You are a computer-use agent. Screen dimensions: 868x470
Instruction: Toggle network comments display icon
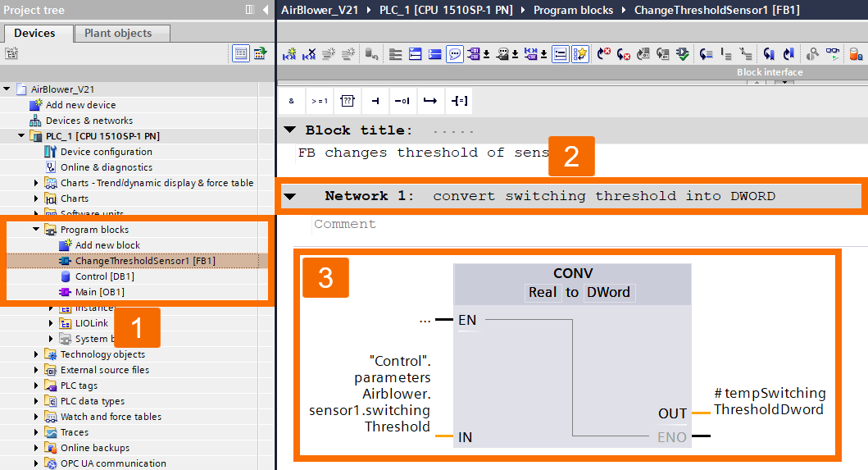point(560,54)
